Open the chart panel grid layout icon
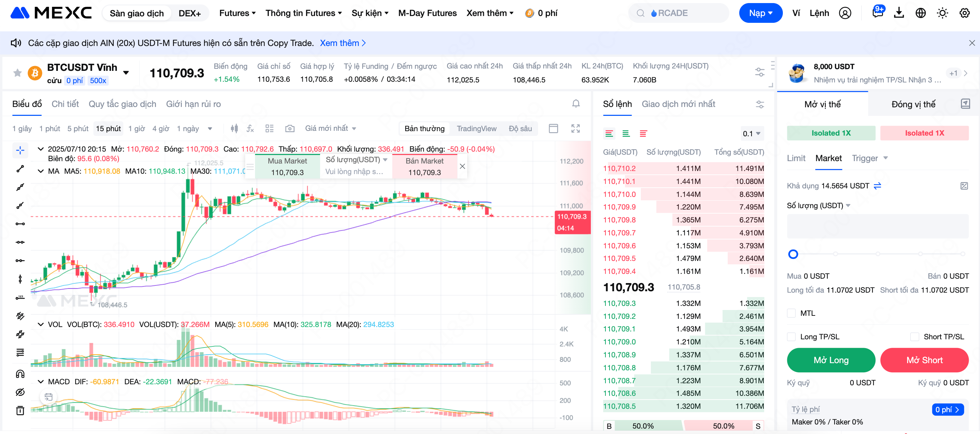This screenshot has height=434, width=980. point(269,129)
